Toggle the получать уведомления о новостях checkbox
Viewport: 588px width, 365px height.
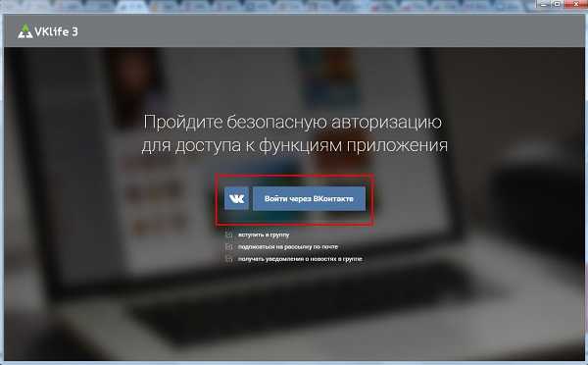(x=228, y=259)
